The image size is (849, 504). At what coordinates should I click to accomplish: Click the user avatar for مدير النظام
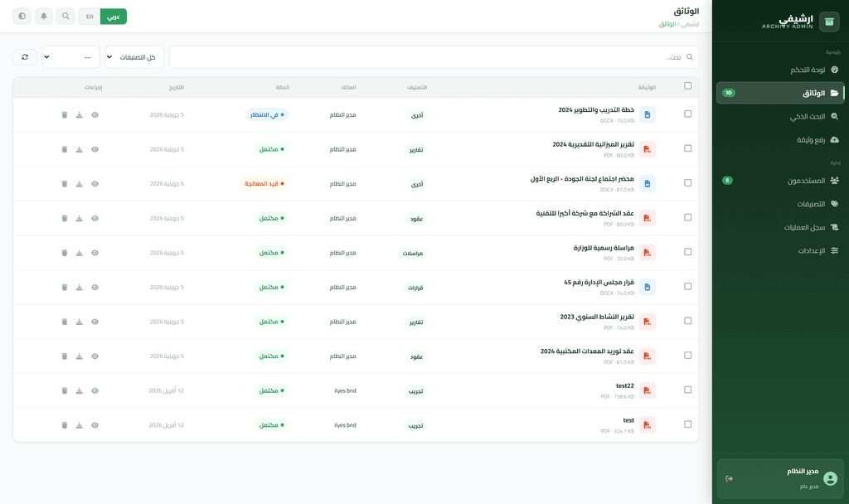pyautogui.click(x=830, y=478)
